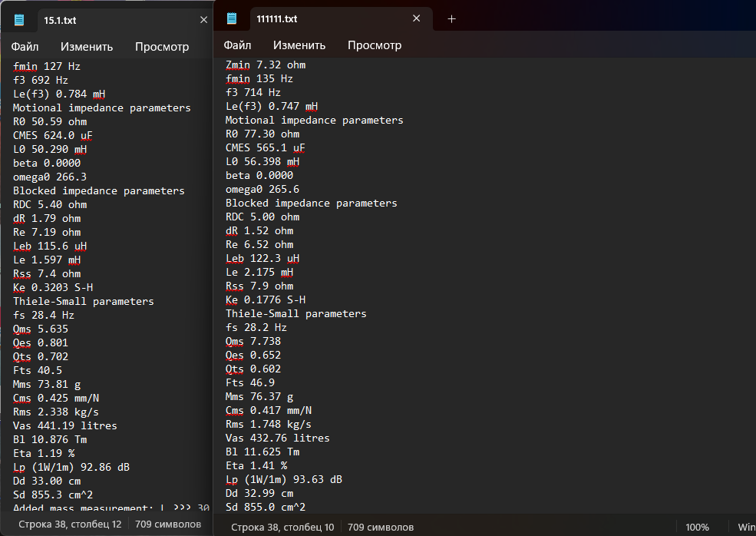Image resolution: width=756 pixels, height=536 pixels.
Task: Click the line 'Le 1.597 mH'
Action: [47, 260]
